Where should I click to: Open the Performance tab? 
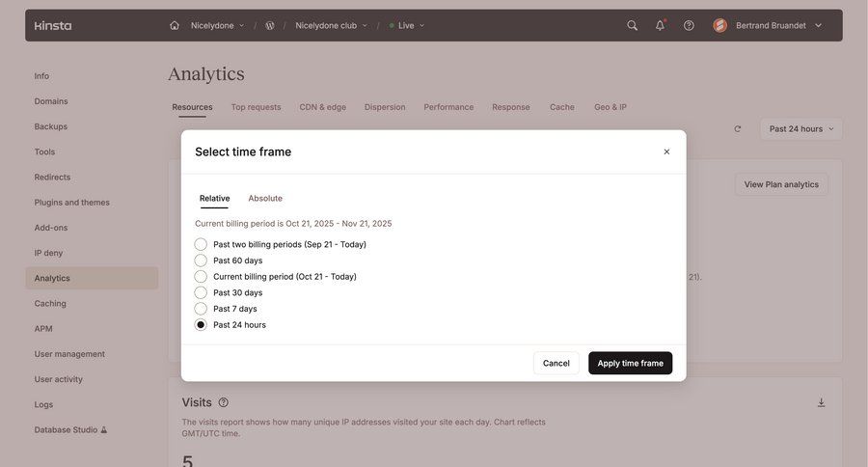448,107
